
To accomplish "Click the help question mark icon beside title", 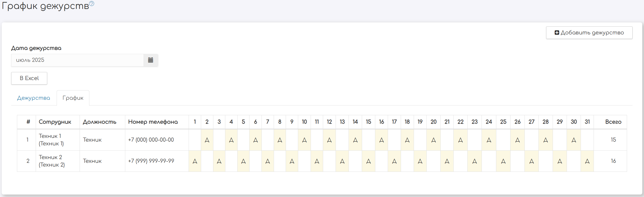I will coord(92,3).
